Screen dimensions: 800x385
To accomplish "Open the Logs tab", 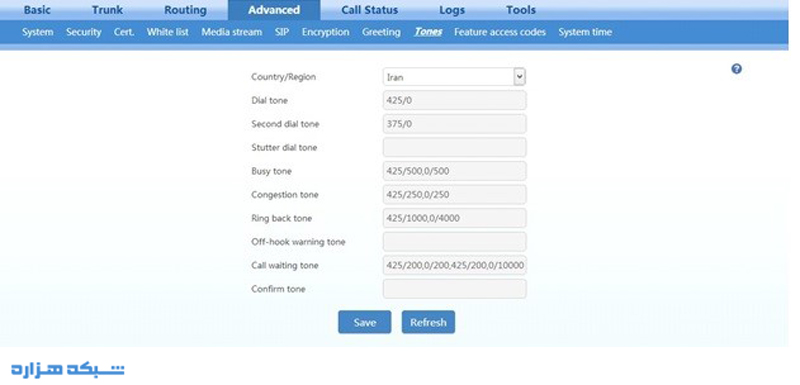I will click(x=452, y=10).
